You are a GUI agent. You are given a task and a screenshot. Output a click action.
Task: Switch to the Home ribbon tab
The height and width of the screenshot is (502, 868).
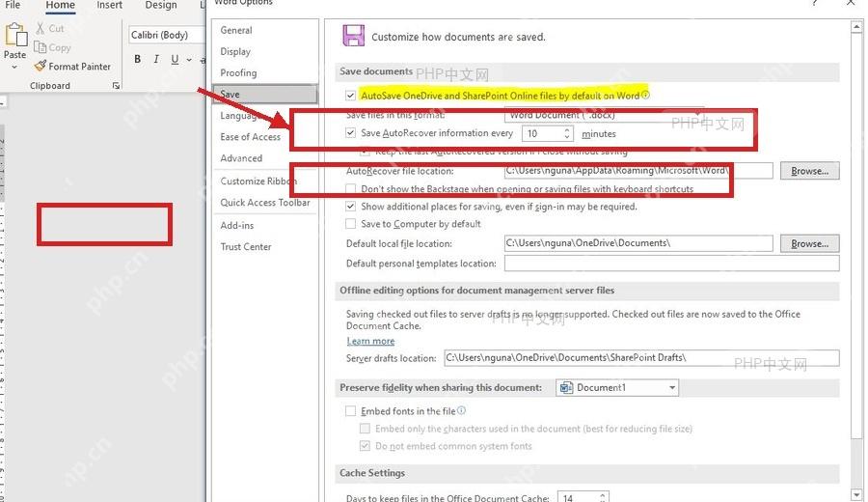pos(61,5)
